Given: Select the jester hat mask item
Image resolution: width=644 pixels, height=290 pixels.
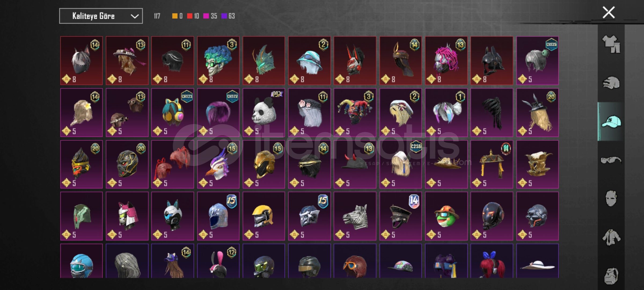Looking at the screenshot, I should click(355, 113).
